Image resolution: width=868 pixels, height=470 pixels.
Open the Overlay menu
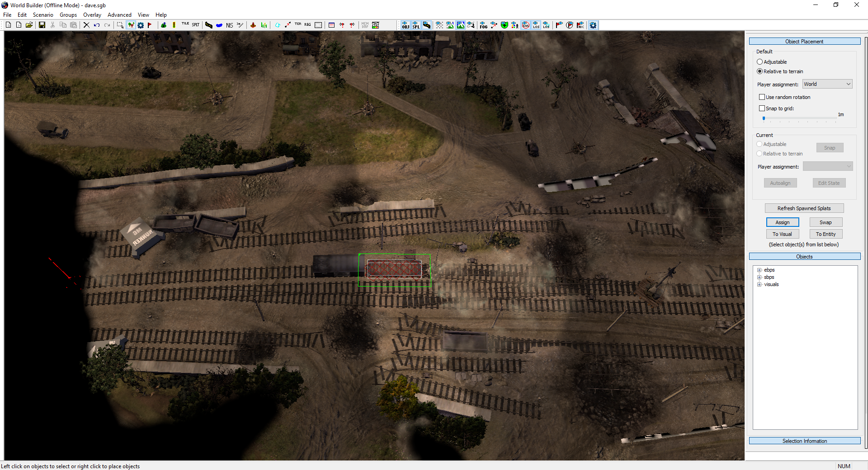coord(92,15)
